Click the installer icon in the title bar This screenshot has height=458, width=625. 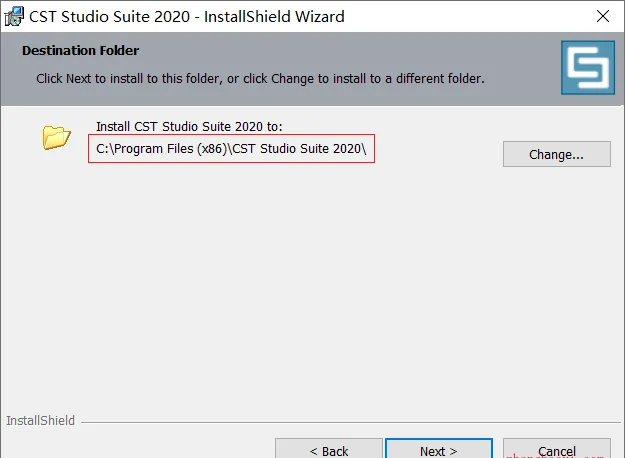pos(14,16)
